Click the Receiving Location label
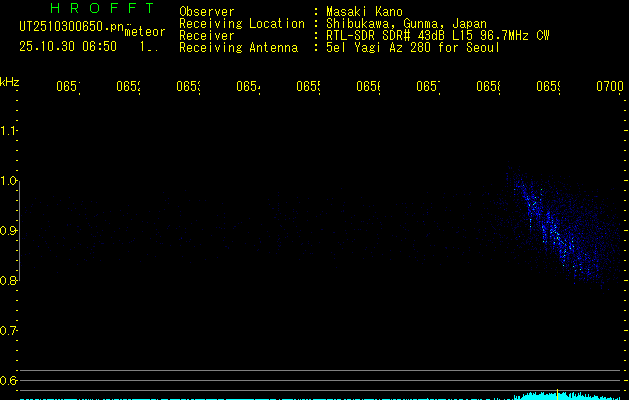Screen dimensions: 629x400 (x=242, y=23)
